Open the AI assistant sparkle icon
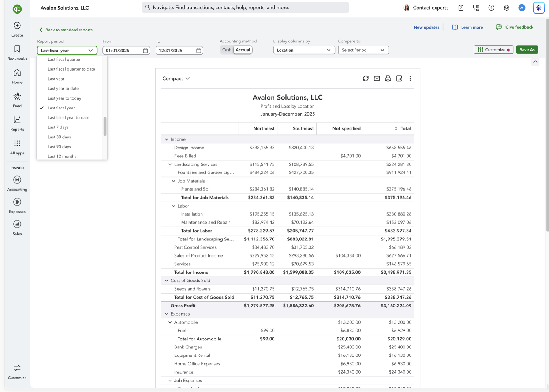Image resolution: width=549 pixels, height=392 pixels. [538, 8]
